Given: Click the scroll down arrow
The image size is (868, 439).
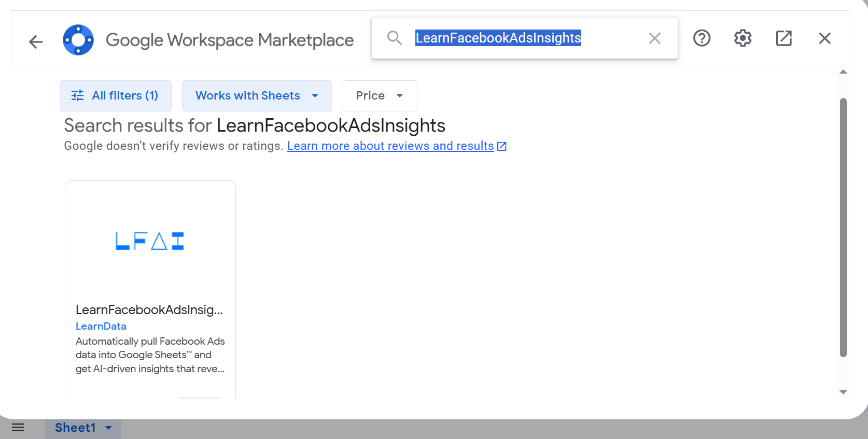Looking at the screenshot, I should (843, 392).
